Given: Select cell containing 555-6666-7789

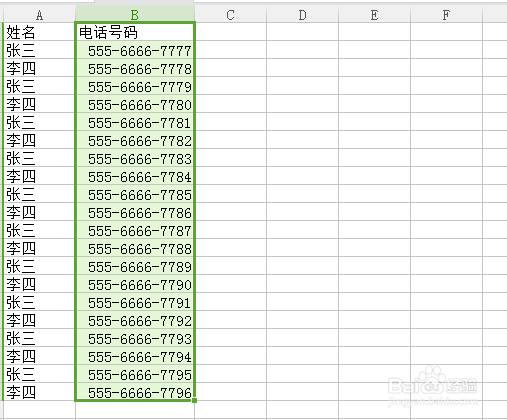Looking at the screenshot, I should coord(135,266).
